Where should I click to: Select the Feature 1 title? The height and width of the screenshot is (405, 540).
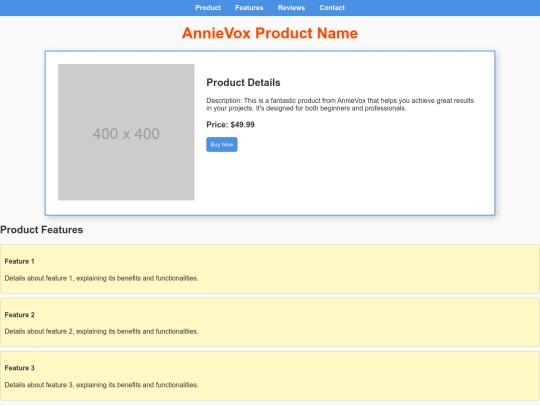coord(20,261)
